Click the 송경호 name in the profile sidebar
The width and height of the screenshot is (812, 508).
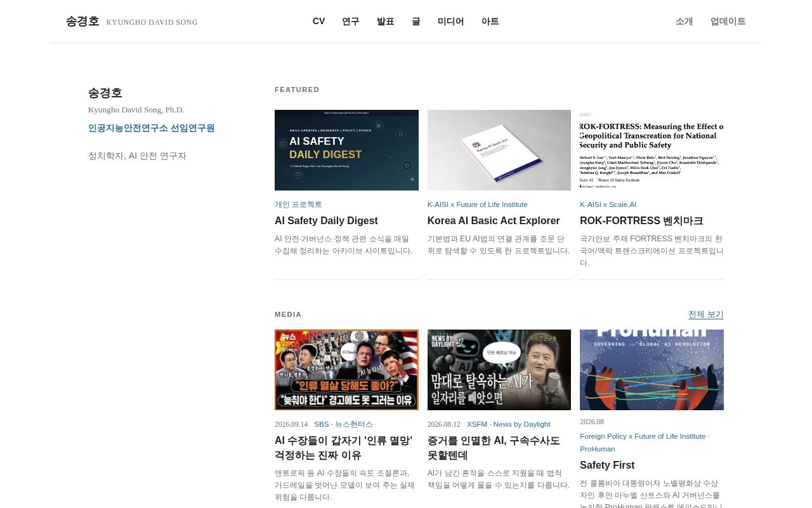pos(105,93)
